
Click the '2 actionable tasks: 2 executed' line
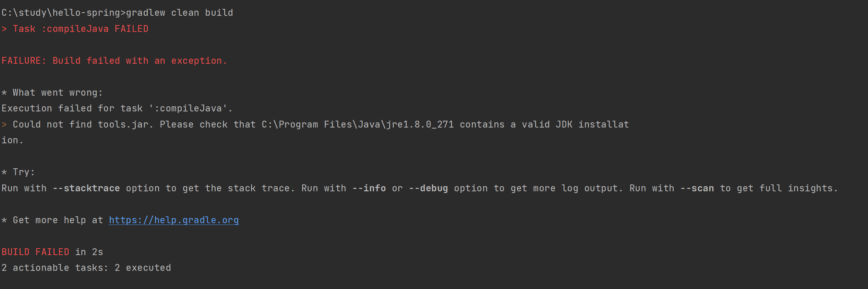[86, 268]
